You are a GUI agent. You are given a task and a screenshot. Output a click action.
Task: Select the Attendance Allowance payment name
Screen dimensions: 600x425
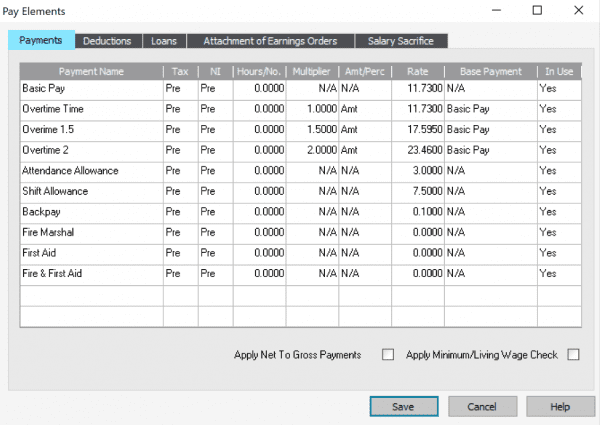click(70, 171)
